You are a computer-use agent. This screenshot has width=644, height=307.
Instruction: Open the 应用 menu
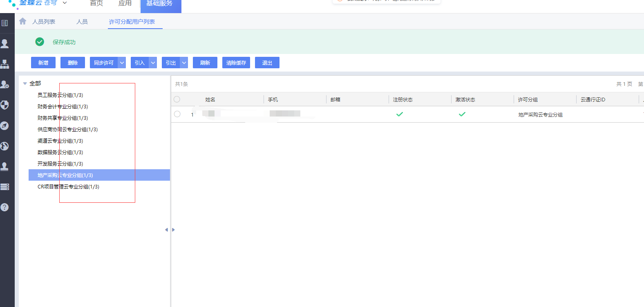125,3
